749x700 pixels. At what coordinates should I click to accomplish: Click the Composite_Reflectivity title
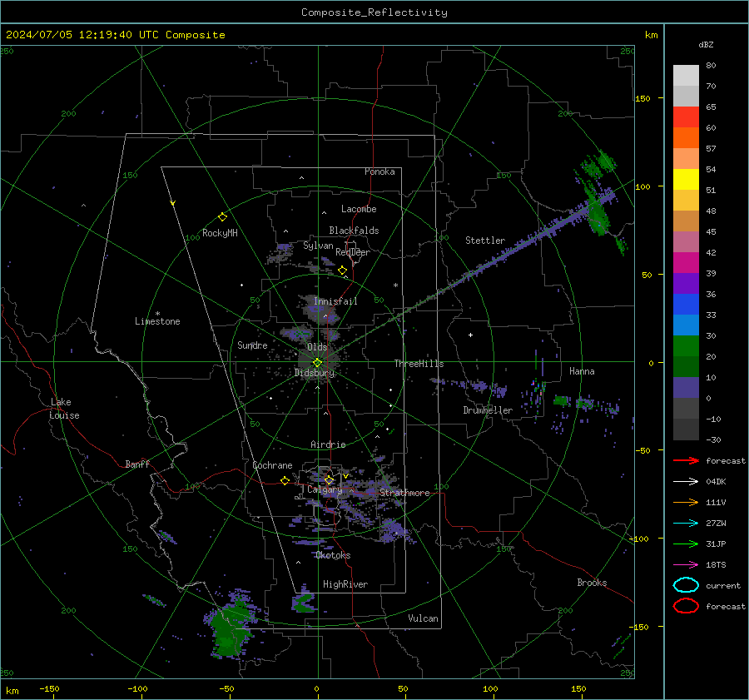[x=374, y=12]
